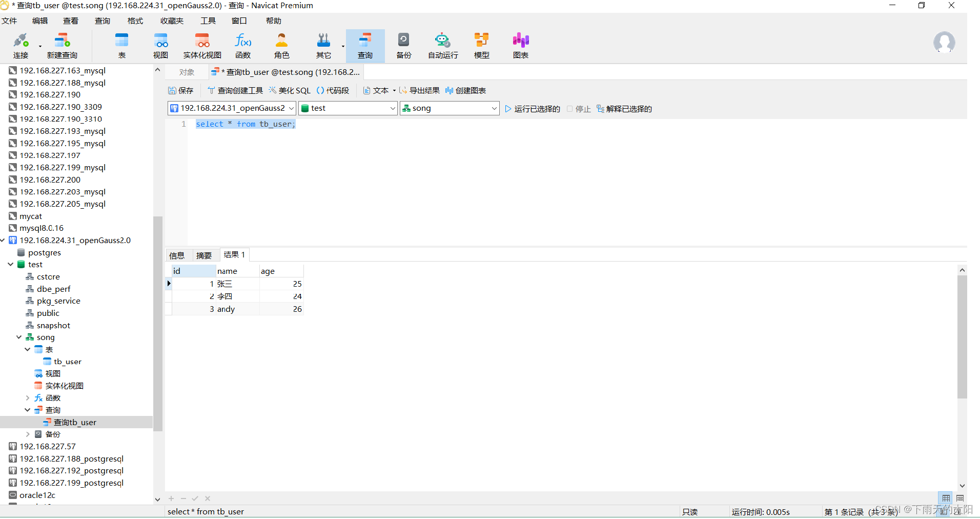Expand the Backup (备份) tree node

pos(28,434)
